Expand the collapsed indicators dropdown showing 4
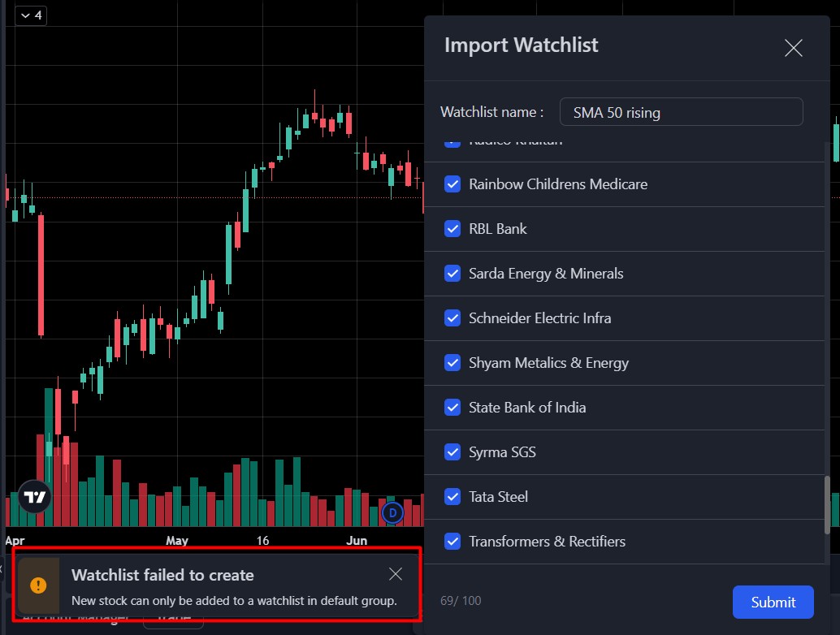840x635 pixels. (x=30, y=15)
